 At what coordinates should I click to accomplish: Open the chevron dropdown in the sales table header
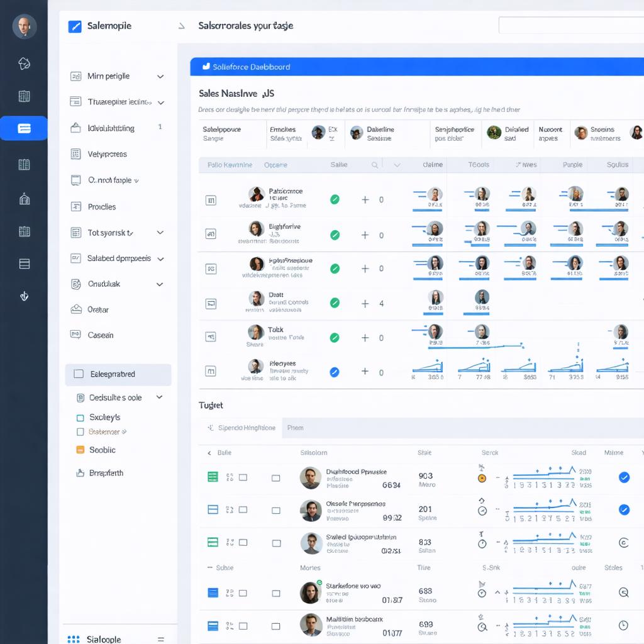(397, 165)
